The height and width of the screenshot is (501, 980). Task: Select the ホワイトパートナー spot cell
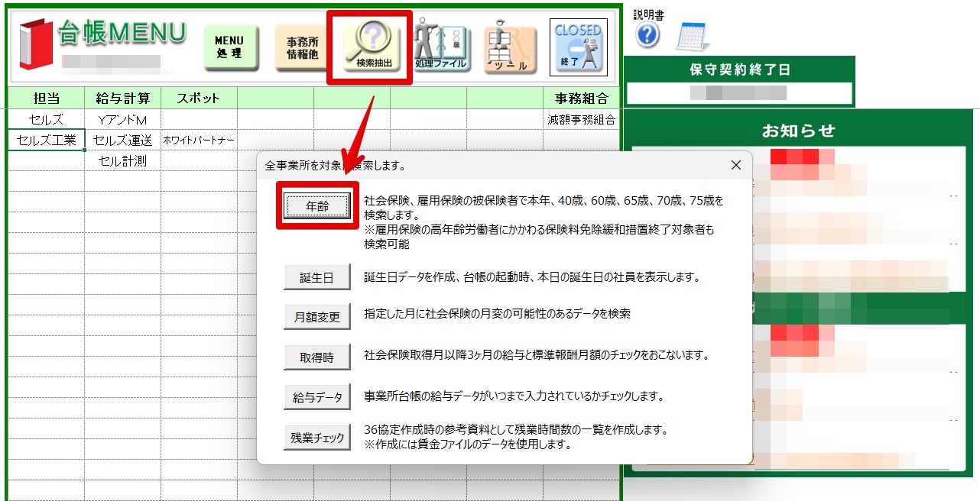click(x=199, y=141)
